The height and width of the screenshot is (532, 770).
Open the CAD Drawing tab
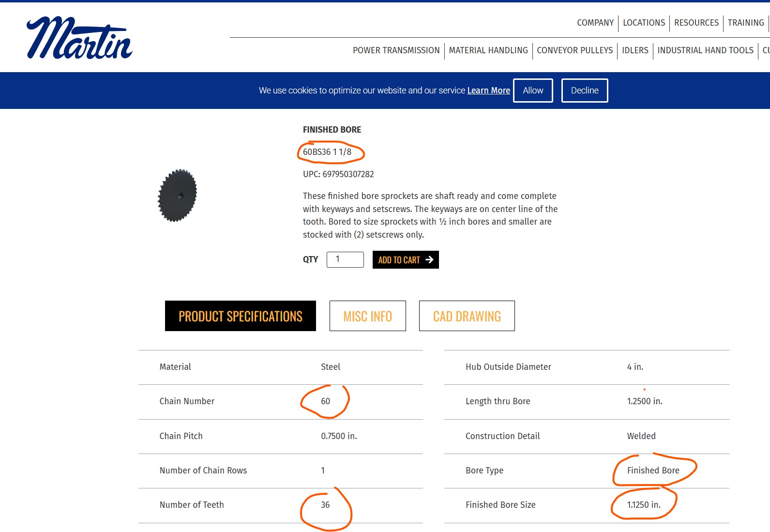click(467, 316)
